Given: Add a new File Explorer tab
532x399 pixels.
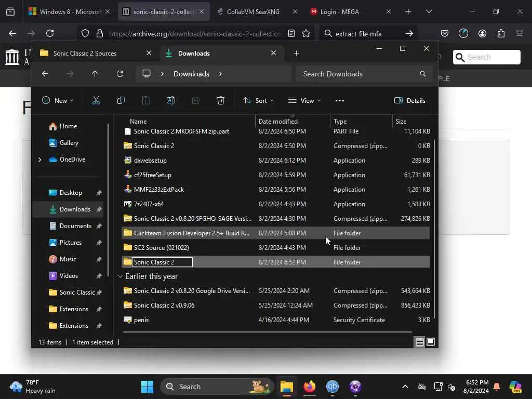Looking at the screenshot, I should (296, 54).
